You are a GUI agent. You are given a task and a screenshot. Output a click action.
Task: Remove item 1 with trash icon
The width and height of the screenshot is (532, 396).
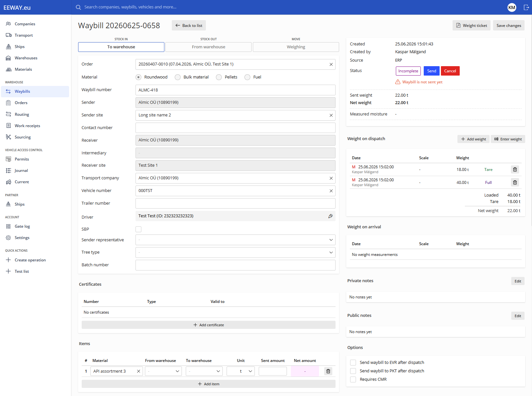point(328,371)
